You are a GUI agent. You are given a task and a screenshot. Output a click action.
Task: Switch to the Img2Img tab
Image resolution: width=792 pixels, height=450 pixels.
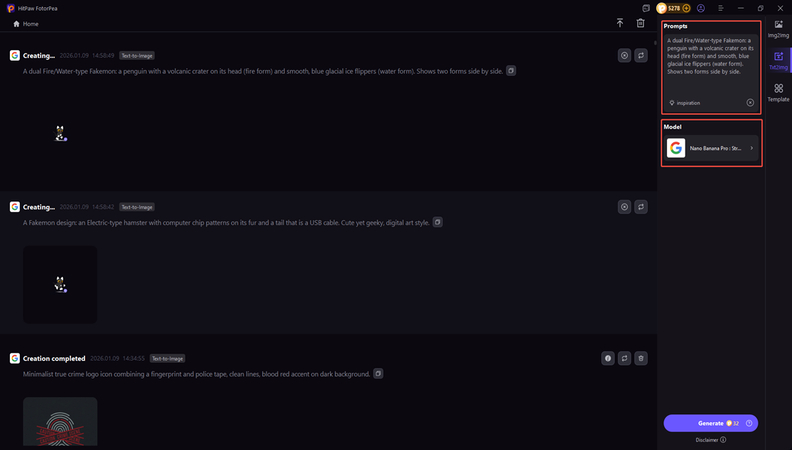pyautogui.click(x=778, y=28)
